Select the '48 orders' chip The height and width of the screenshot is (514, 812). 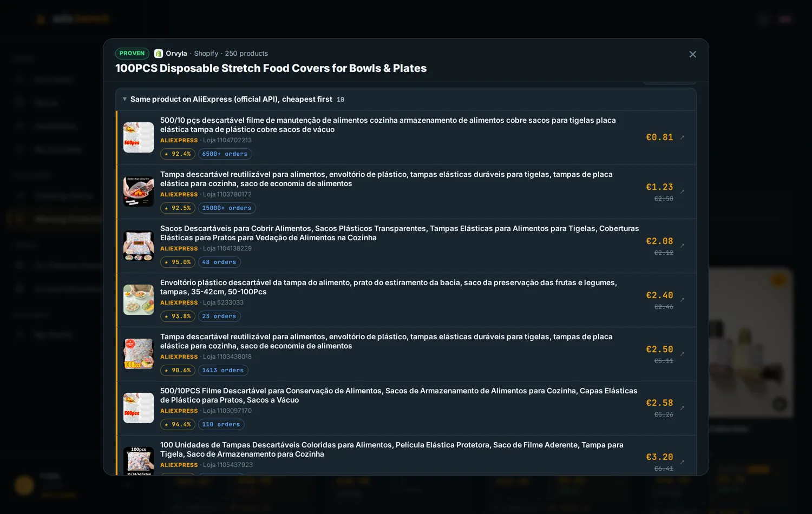point(219,262)
